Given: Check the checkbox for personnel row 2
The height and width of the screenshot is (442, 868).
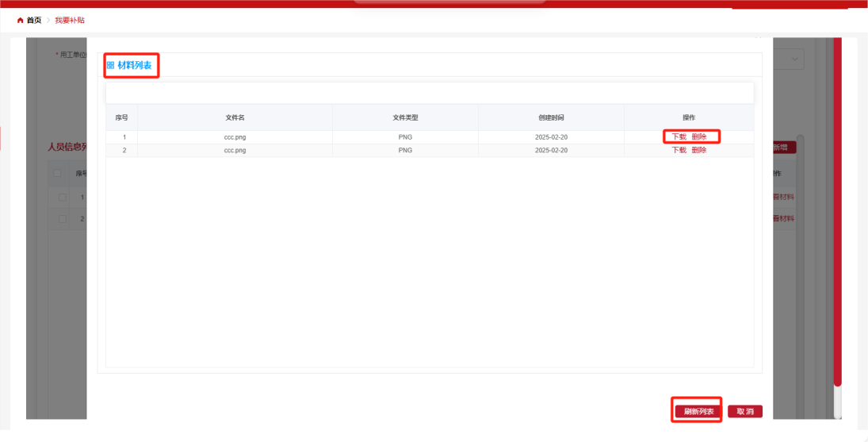Looking at the screenshot, I should [x=62, y=218].
